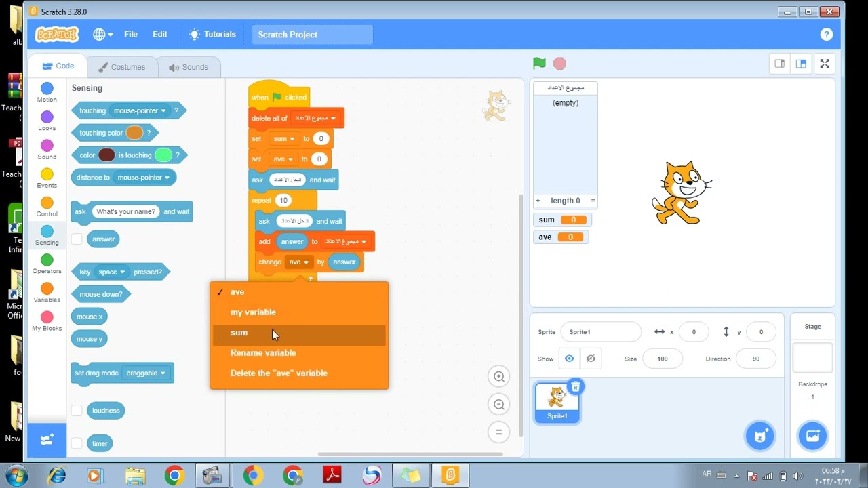Select the Stage backdrop thumbnail
This screenshot has height=488, width=868.
(812, 357)
